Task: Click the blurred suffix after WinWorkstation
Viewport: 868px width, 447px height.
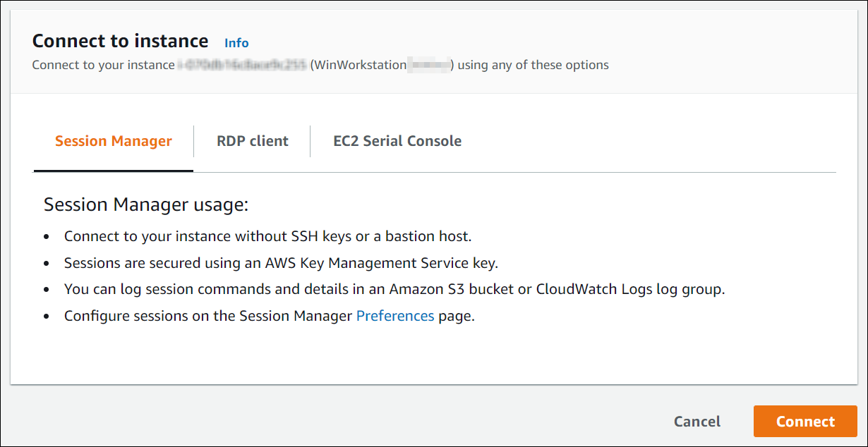Action: [430, 65]
